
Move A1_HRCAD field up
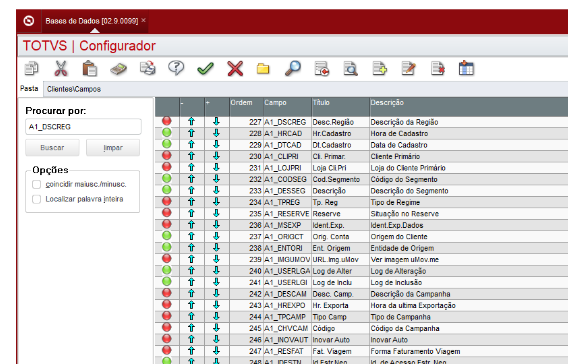point(192,133)
